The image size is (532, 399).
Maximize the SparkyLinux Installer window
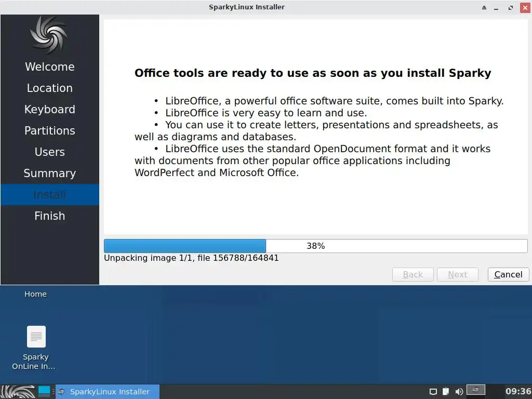coord(511,7)
